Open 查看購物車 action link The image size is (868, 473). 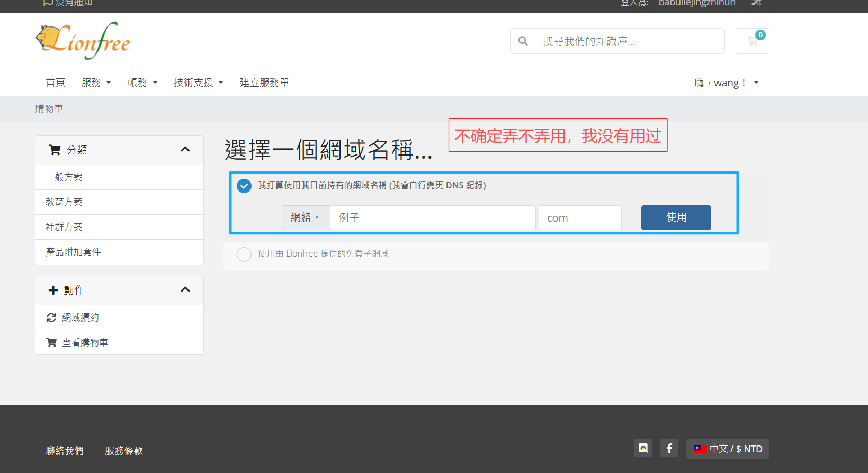(119, 342)
